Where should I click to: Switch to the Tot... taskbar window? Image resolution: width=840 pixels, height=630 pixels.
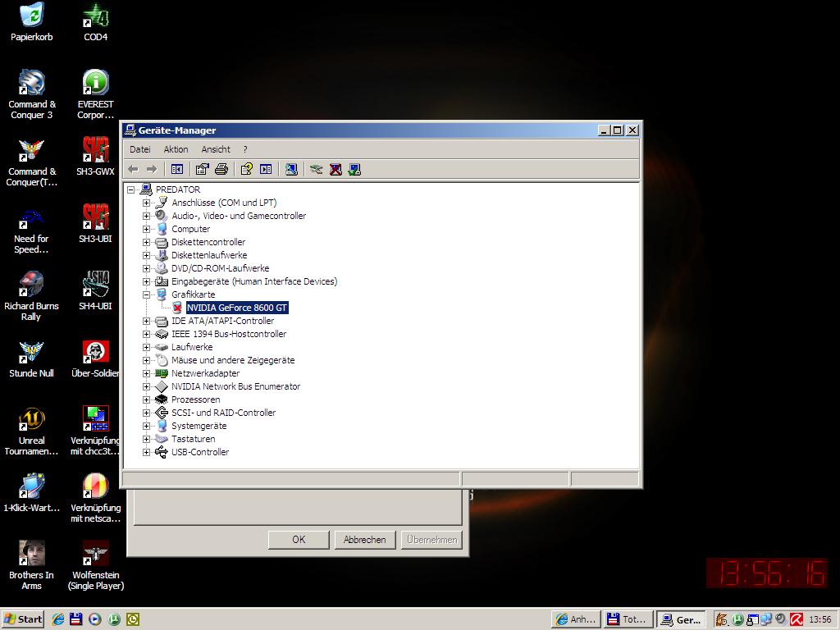pyautogui.click(x=628, y=619)
